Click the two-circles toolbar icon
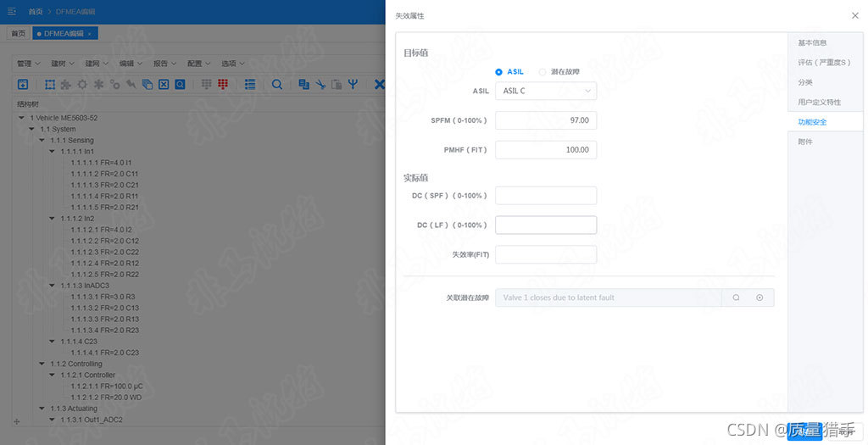The width and height of the screenshot is (868, 445). (x=114, y=84)
